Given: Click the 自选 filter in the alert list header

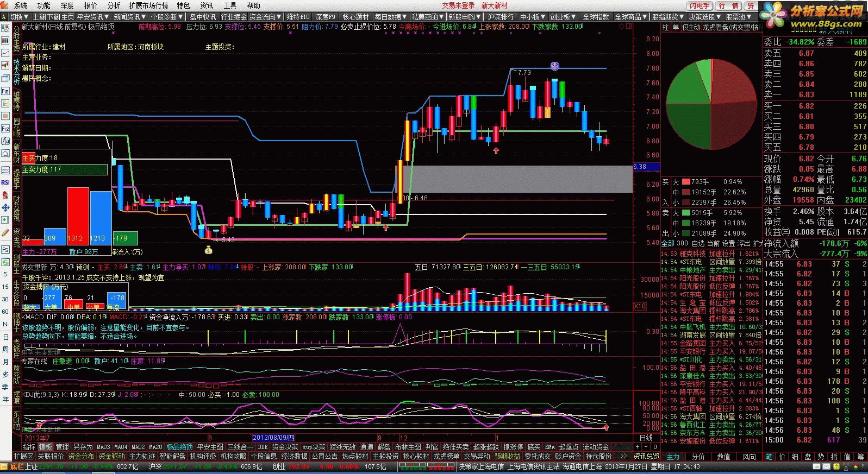Looking at the screenshot, I should 698,243.
